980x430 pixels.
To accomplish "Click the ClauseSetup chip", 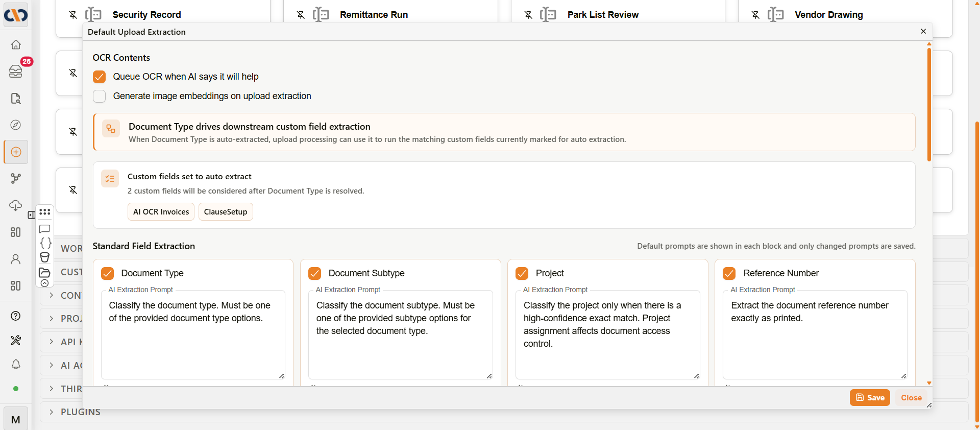I will (226, 211).
